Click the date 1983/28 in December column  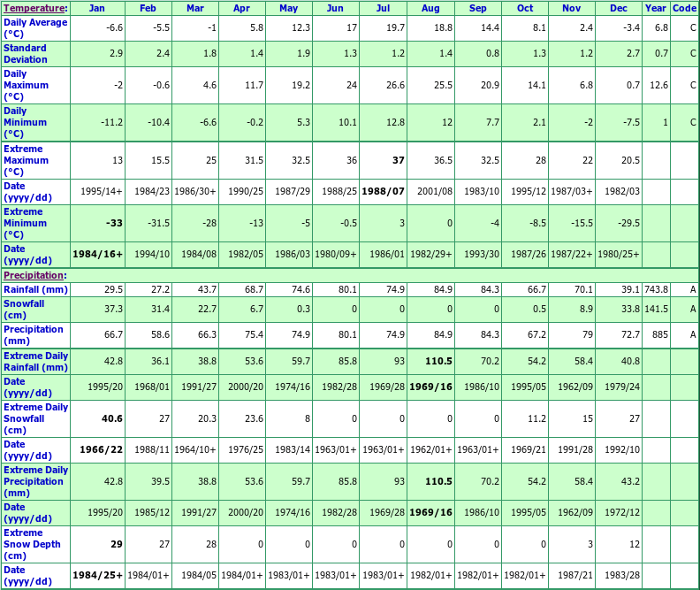coord(622,575)
